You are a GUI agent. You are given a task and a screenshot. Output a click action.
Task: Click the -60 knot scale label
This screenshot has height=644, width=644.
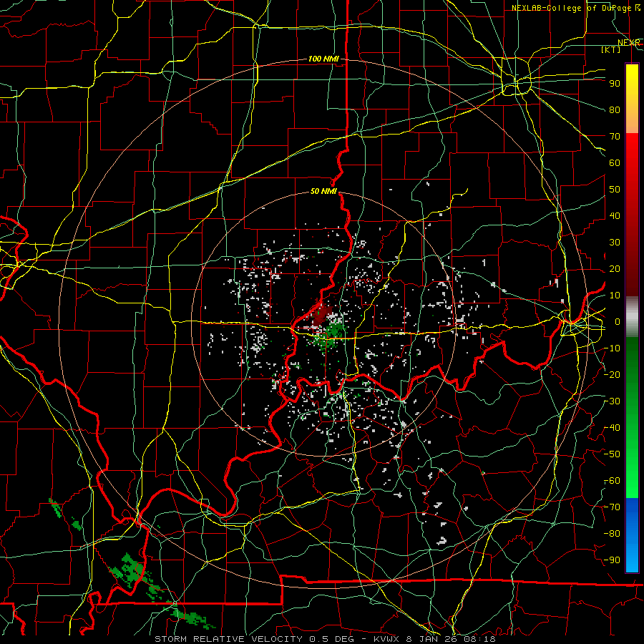613,481
